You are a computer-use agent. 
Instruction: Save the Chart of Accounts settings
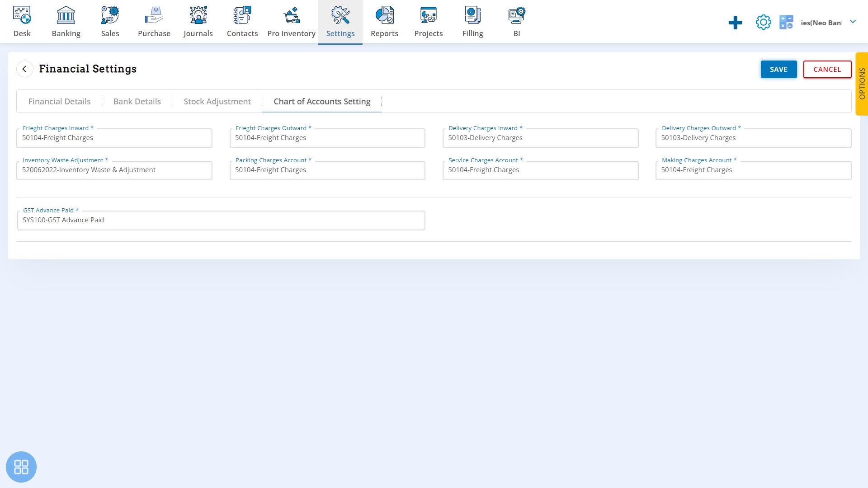778,69
